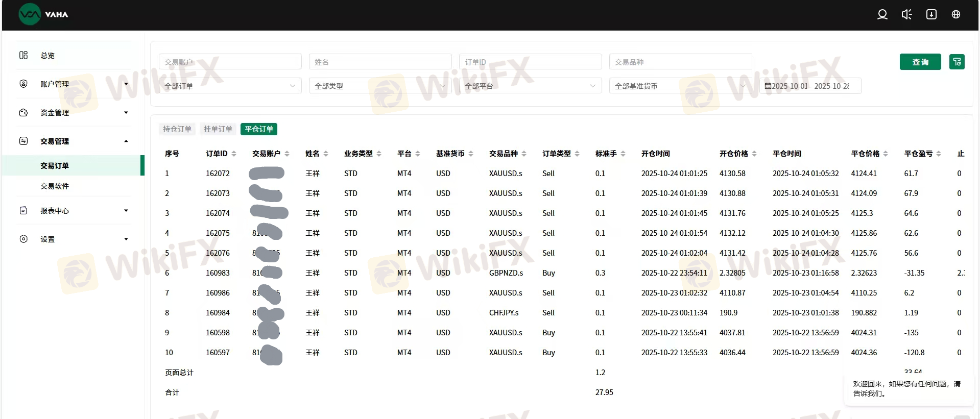The image size is (980, 419).
Task: Go to 总览 in the sidebar
Action: click(x=47, y=56)
